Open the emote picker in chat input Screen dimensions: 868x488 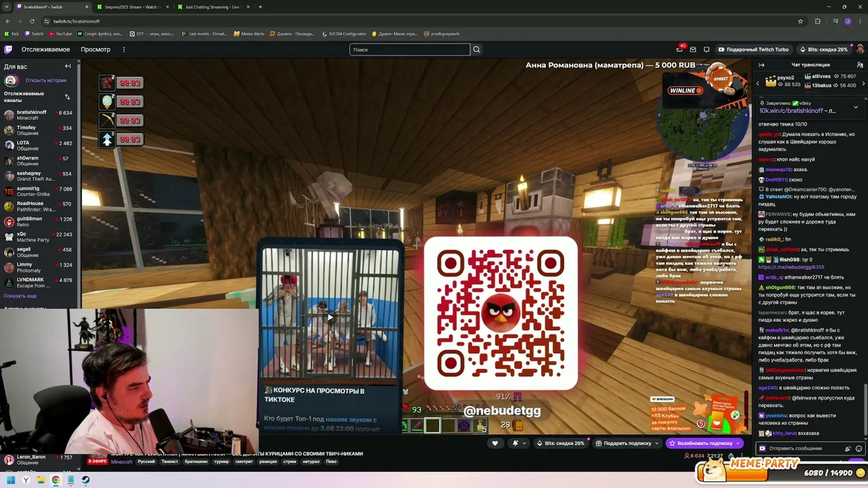859,449
